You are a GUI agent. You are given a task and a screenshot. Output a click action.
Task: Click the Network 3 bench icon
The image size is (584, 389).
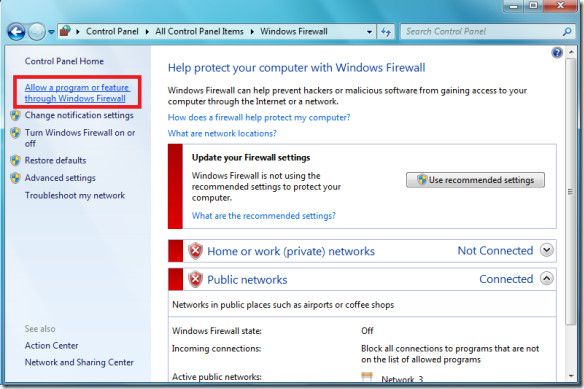pos(367,377)
